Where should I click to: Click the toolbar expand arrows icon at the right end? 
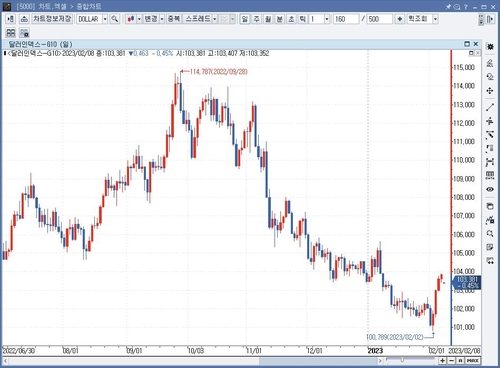click(481, 19)
